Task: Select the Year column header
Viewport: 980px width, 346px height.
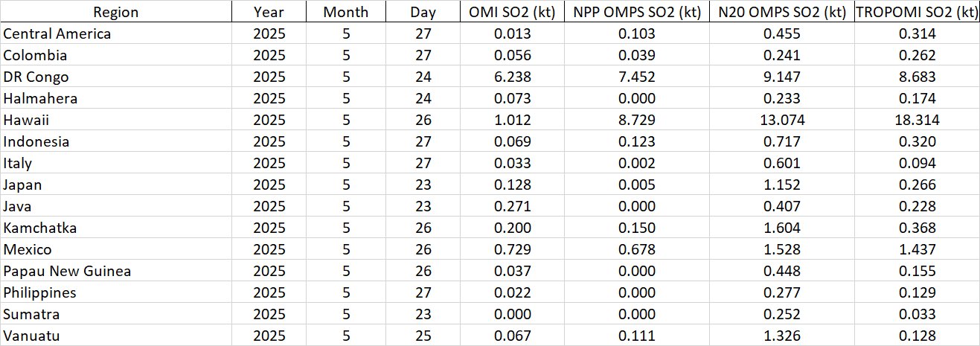Action: tap(269, 12)
